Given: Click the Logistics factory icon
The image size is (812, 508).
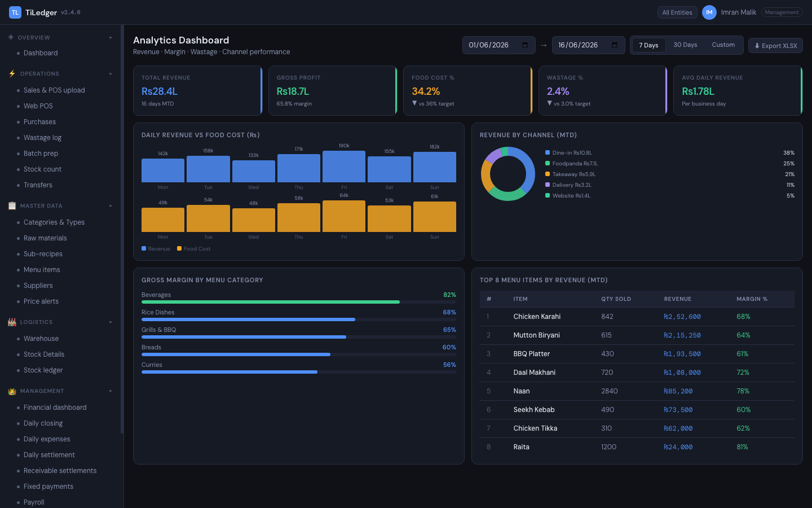Looking at the screenshot, I should 12,322.
